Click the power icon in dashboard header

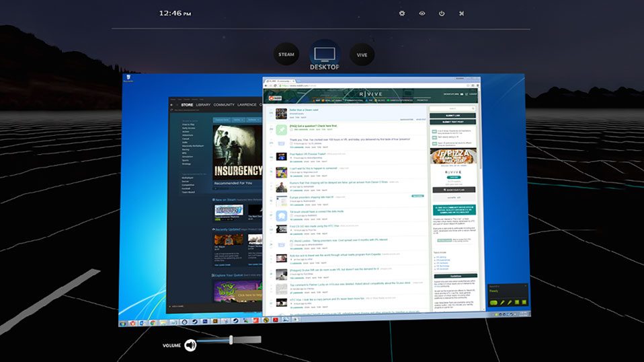tap(442, 13)
